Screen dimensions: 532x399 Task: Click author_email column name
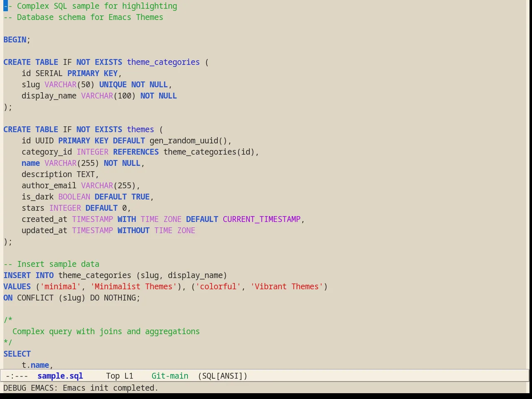pyautogui.click(x=49, y=185)
